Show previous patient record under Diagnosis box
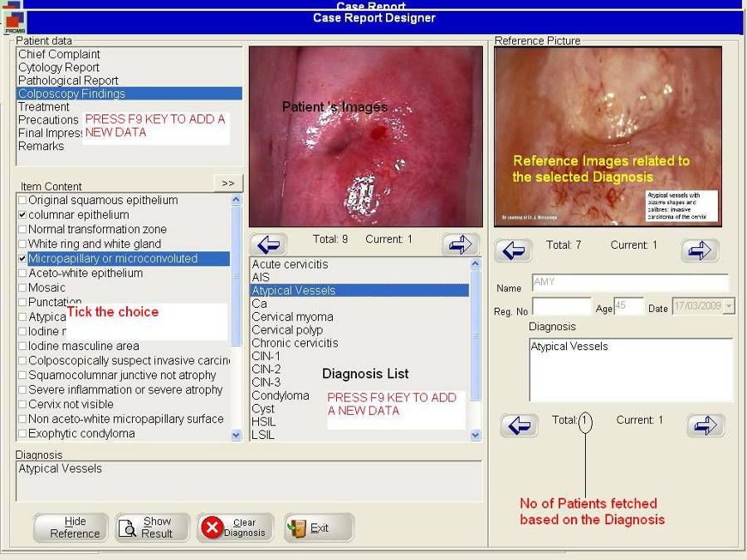This screenshot has height=560, width=747. [x=519, y=426]
